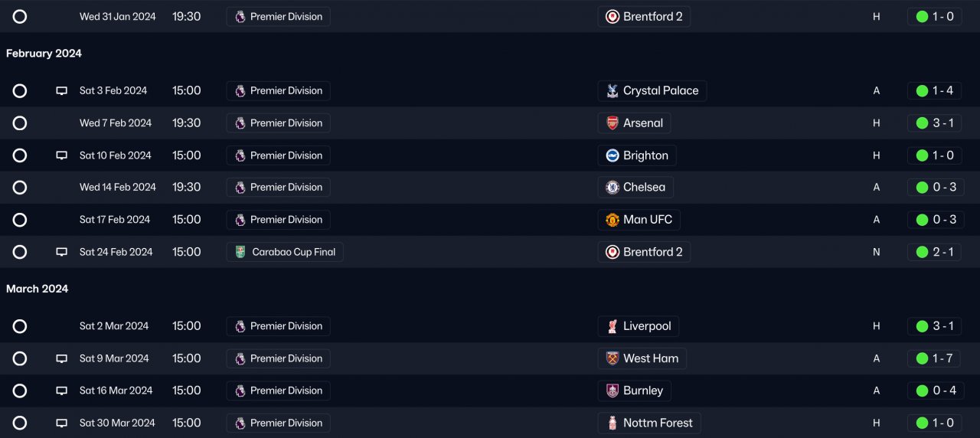Select the radio circle for the Arsenal fixture
This screenshot has width=980, height=438.
coord(20,123)
